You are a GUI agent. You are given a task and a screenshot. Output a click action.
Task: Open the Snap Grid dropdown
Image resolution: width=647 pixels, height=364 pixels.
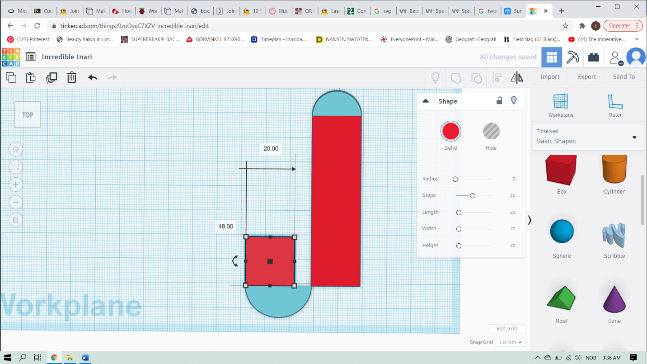pos(510,342)
